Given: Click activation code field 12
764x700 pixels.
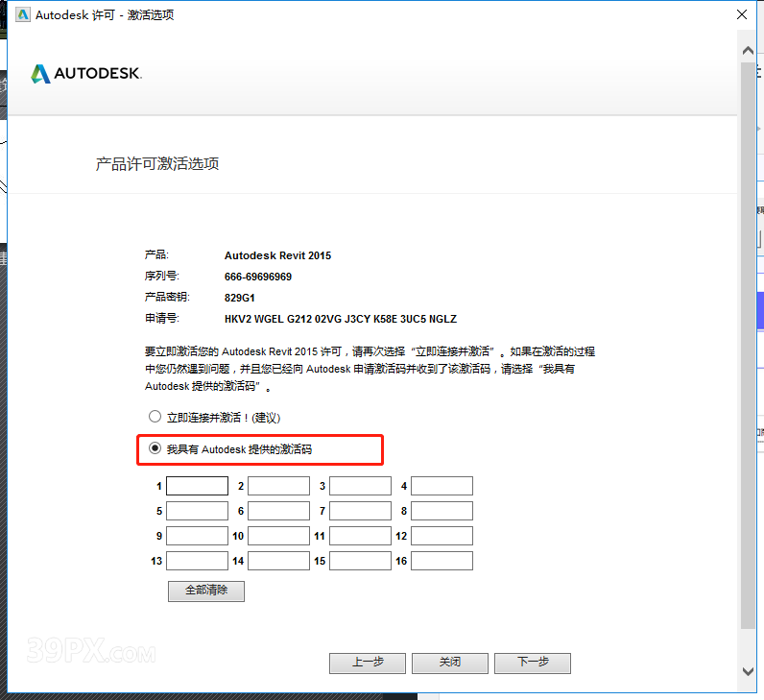Looking at the screenshot, I should [x=442, y=536].
